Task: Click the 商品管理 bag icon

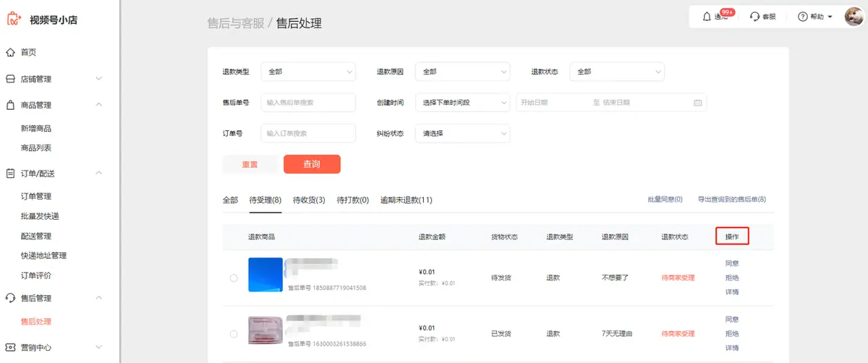Action: tap(10, 105)
